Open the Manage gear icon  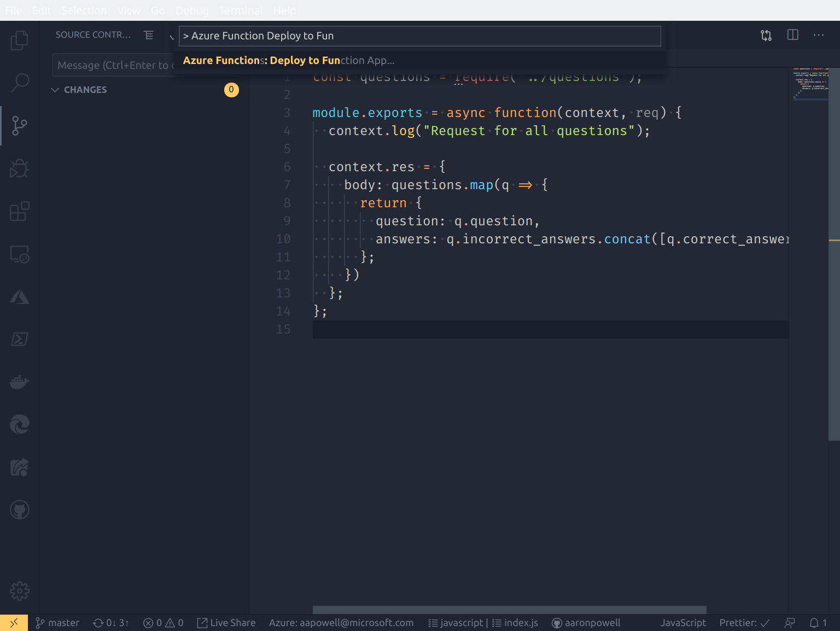20,591
